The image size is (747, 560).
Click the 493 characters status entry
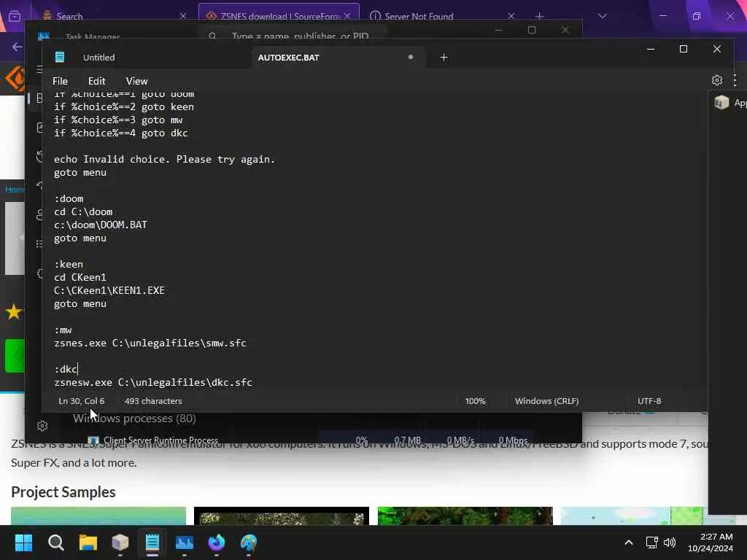tap(153, 401)
